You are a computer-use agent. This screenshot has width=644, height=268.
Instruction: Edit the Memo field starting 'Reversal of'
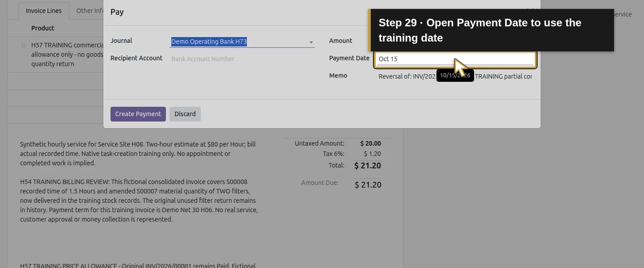coord(455,76)
